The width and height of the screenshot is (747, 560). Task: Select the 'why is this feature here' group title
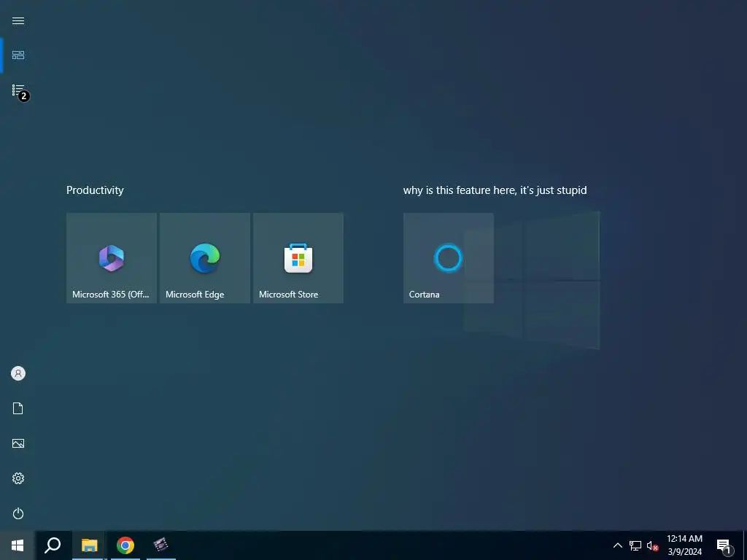[495, 190]
